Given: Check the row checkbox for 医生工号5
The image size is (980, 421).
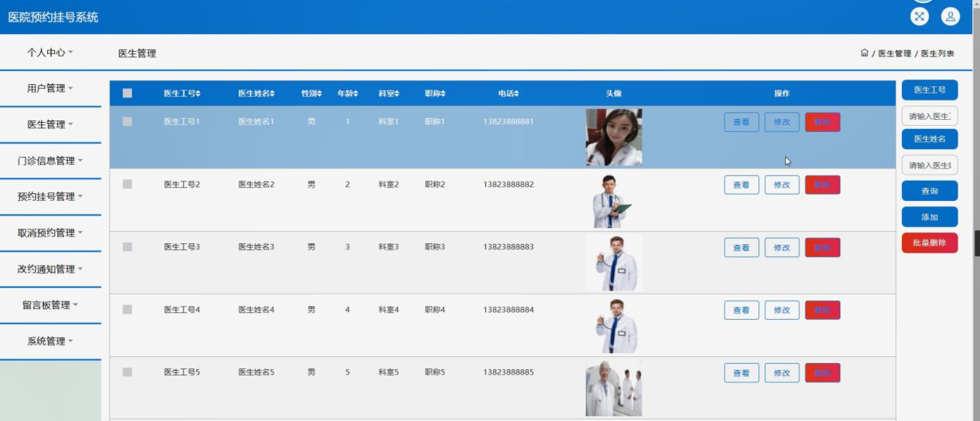Looking at the screenshot, I should coord(127,372).
